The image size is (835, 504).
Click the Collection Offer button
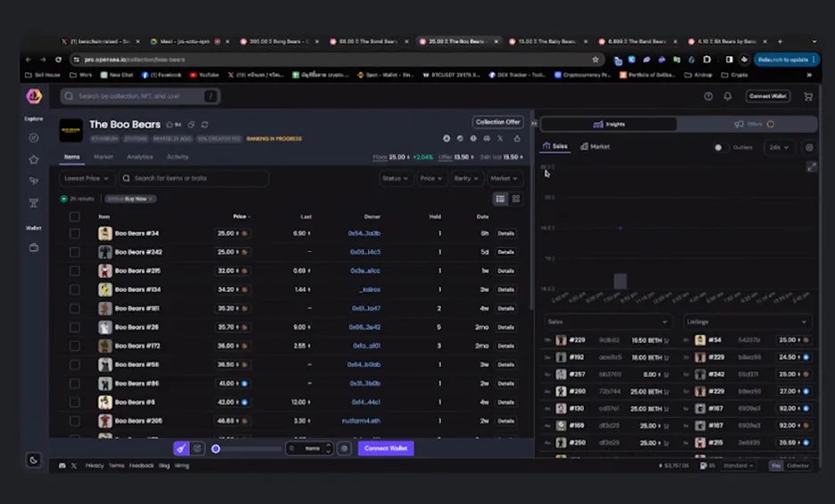click(x=497, y=122)
